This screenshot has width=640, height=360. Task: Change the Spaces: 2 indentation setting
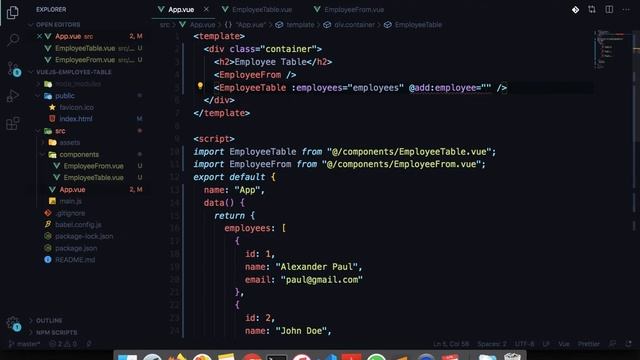[492, 344]
